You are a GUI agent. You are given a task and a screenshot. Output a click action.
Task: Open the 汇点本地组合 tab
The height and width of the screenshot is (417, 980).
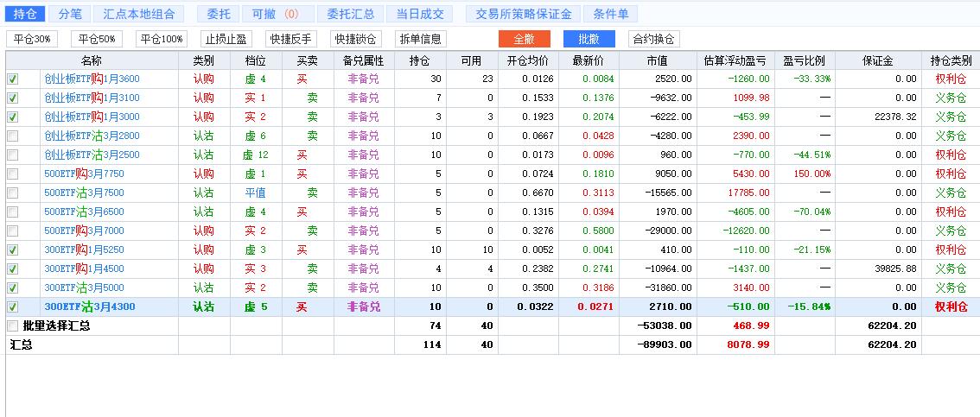(x=139, y=14)
